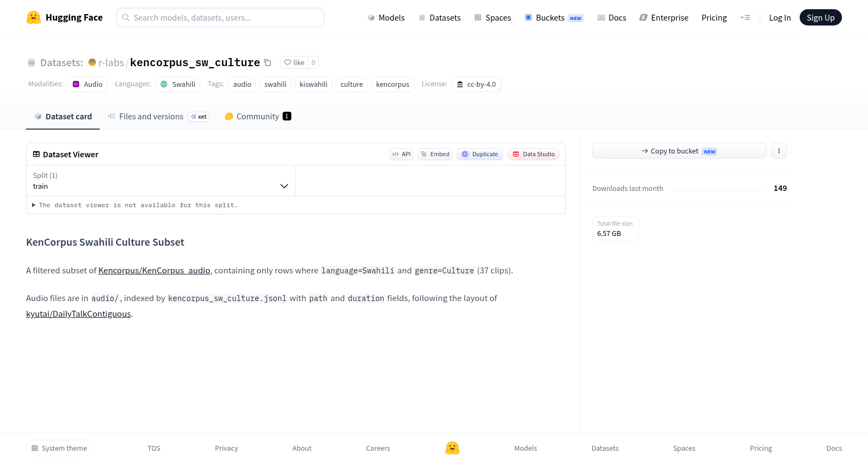Open the Models footer link
Viewport: 868px width, 467px height.
pos(526,448)
